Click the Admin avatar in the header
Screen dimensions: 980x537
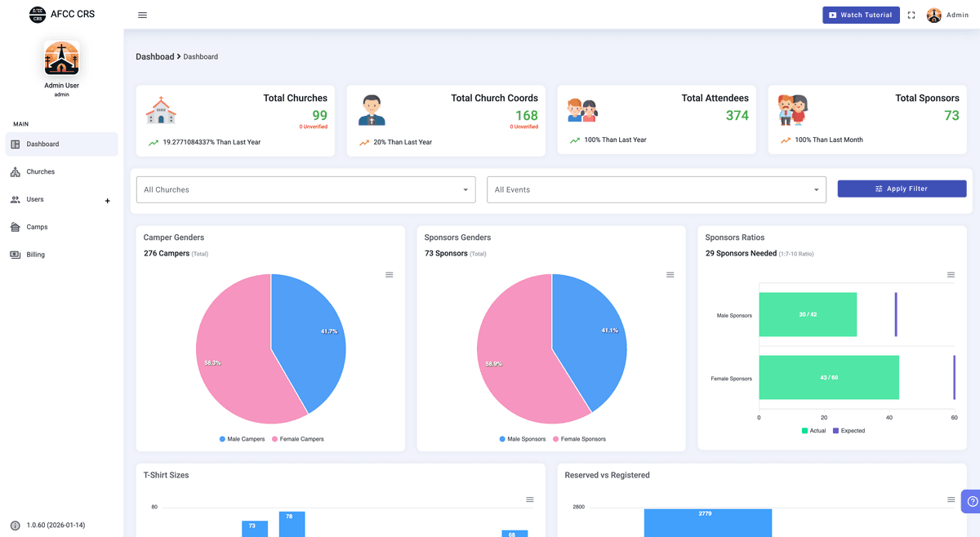[934, 15]
